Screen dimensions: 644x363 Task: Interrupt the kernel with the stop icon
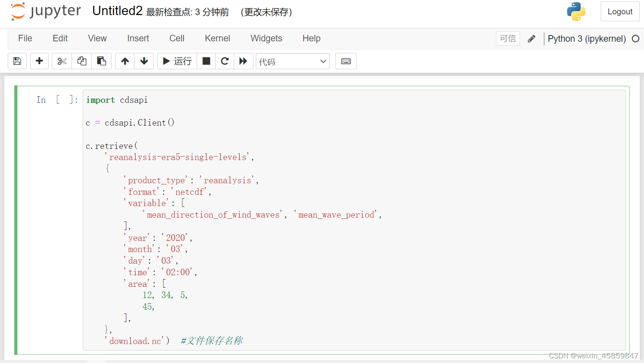(206, 61)
